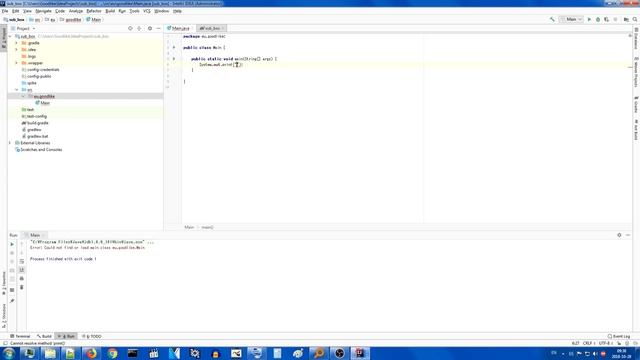
Task: Open the Favorites side tab
Action: pyautogui.click(x=4, y=283)
